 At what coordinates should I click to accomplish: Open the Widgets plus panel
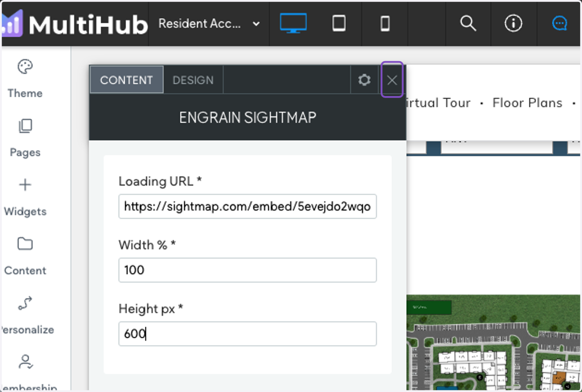pyautogui.click(x=25, y=197)
